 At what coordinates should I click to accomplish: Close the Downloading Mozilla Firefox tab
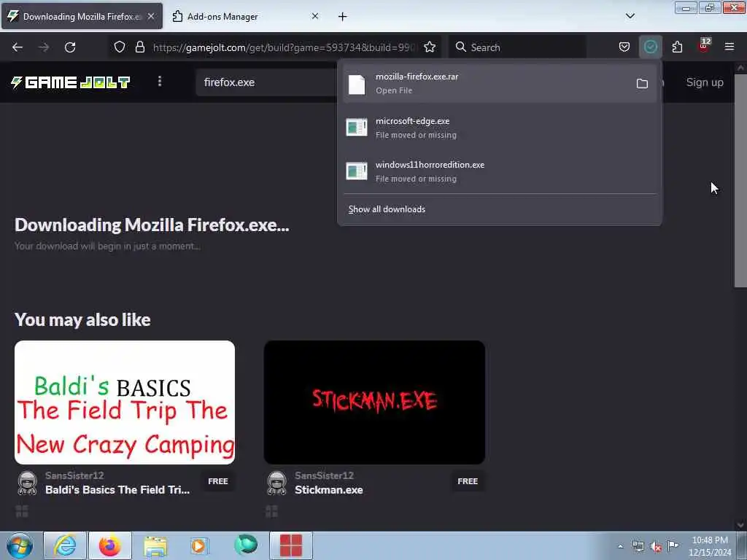150,16
